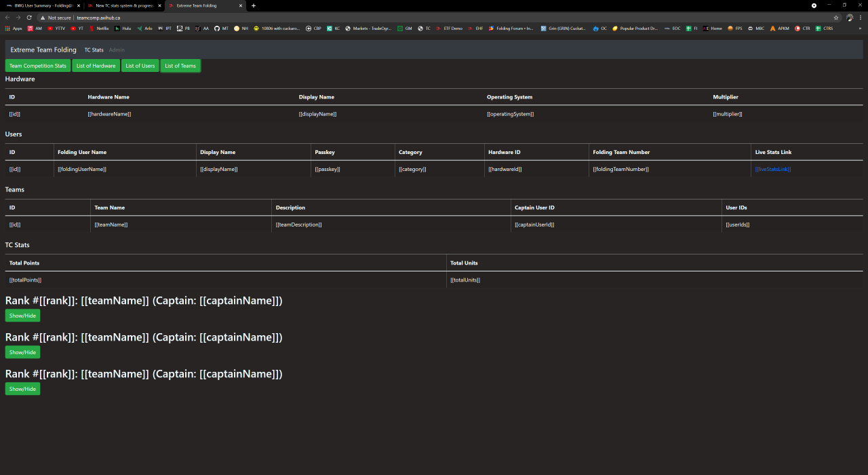Click the Team Competition Stats button
Viewport: 868px width, 475px height.
tap(38, 66)
